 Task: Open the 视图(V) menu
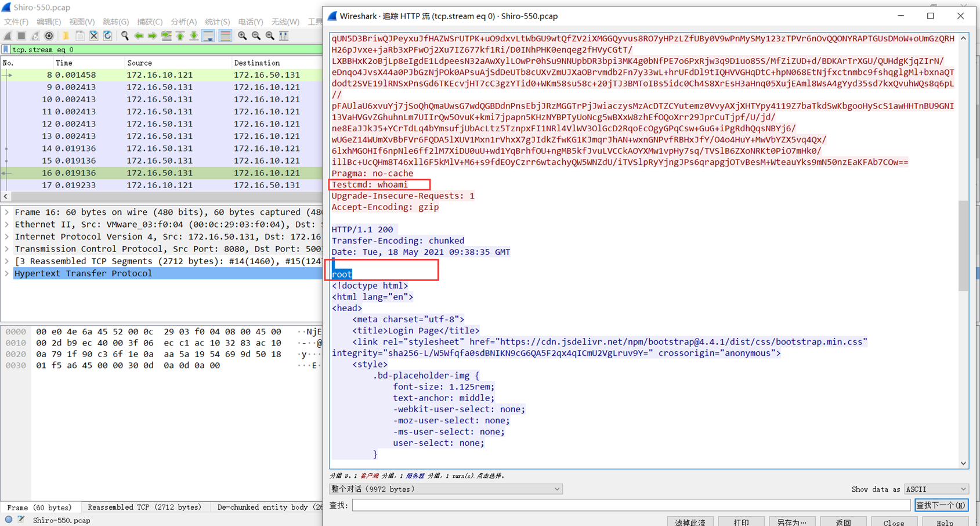tap(82, 22)
